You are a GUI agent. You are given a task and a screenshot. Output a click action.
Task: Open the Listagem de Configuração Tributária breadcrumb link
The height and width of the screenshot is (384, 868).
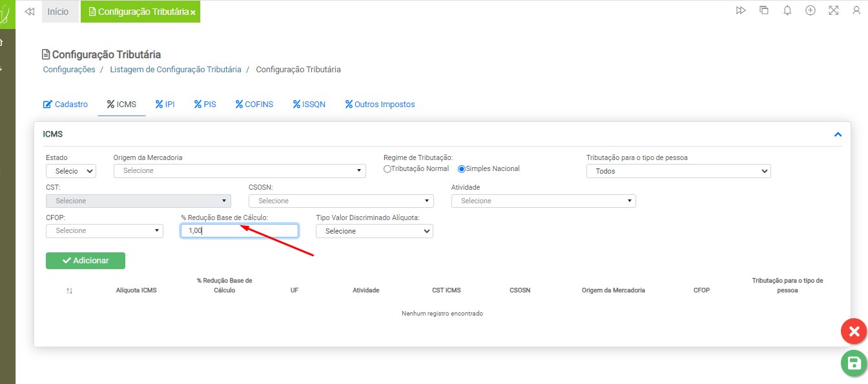coord(175,70)
